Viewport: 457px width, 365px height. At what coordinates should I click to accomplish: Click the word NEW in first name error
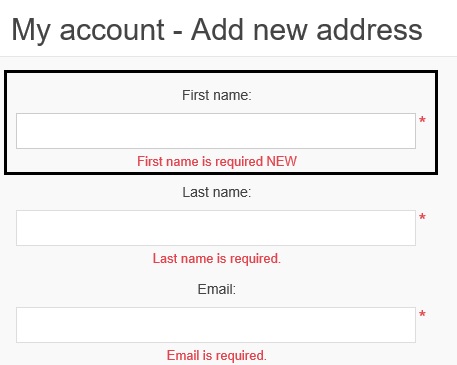point(282,162)
